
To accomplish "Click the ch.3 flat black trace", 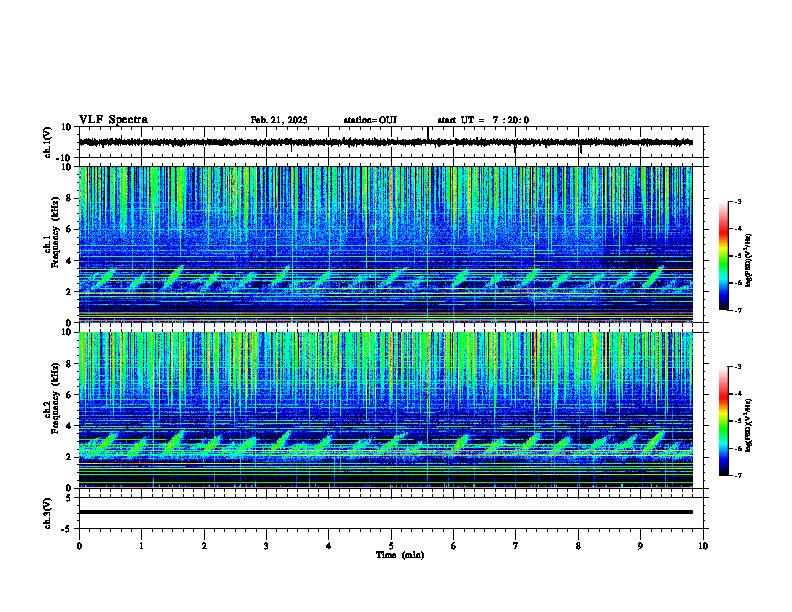I will (x=386, y=512).
